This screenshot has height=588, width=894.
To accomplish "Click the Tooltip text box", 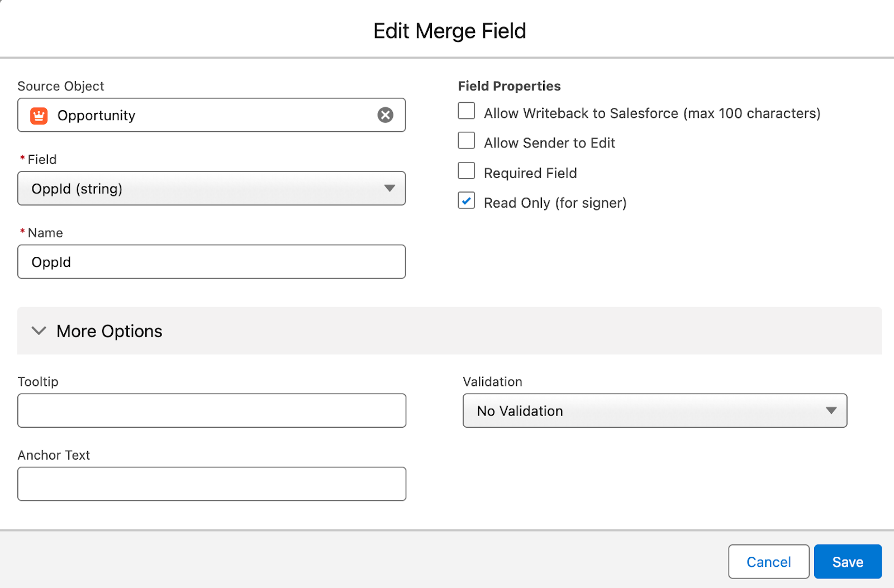I will 211,410.
